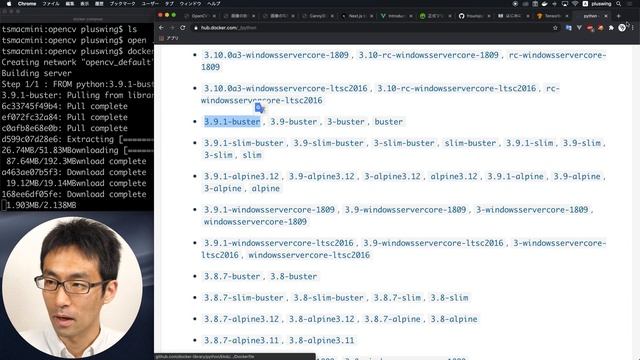Open the 3.9-slim tag link

(582, 143)
